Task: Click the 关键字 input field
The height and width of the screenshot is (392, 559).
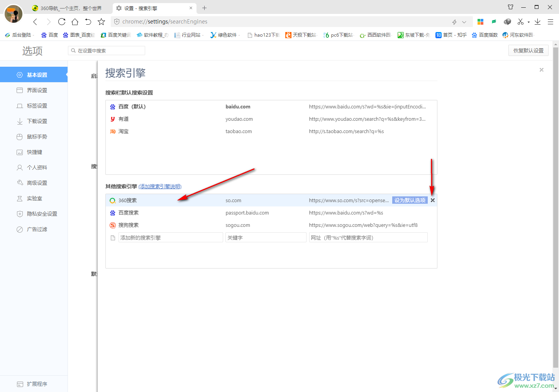Action: click(266, 238)
